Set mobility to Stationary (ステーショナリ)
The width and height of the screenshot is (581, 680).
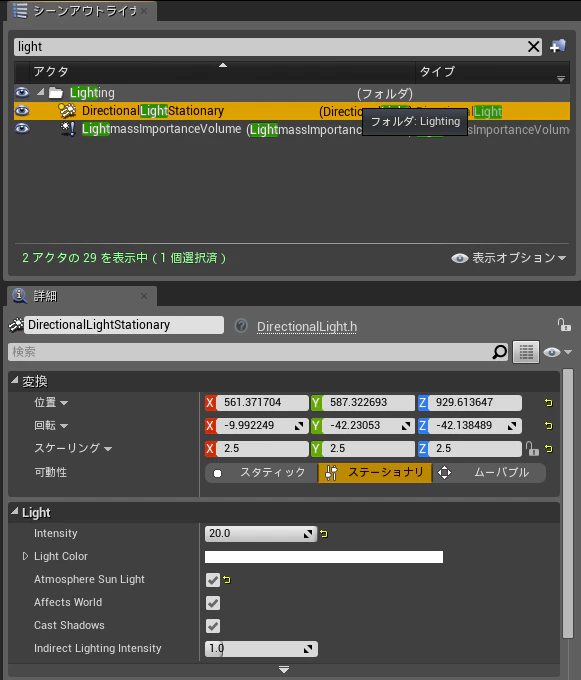point(375,473)
